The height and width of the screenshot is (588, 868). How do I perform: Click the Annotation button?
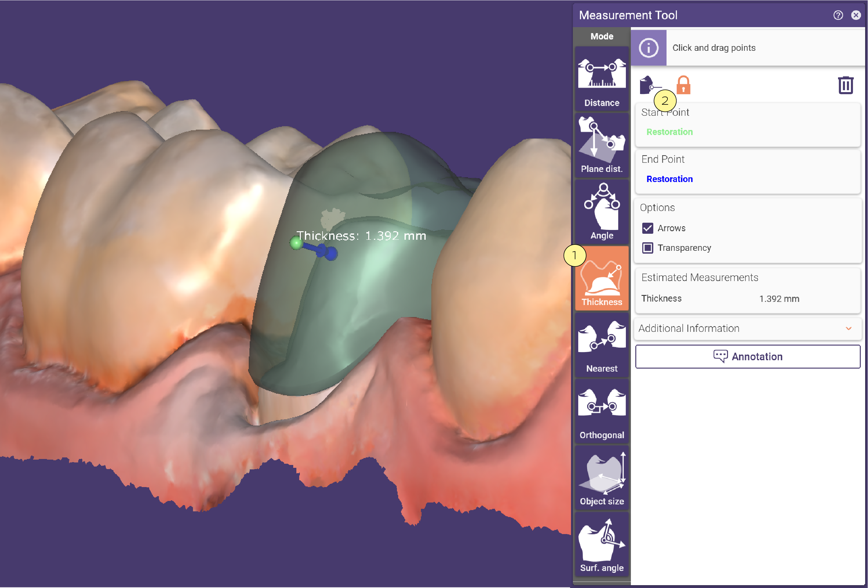(748, 357)
